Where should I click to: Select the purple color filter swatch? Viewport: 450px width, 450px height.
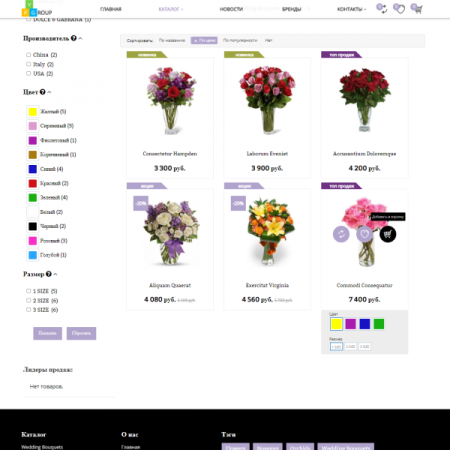tap(33, 140)
